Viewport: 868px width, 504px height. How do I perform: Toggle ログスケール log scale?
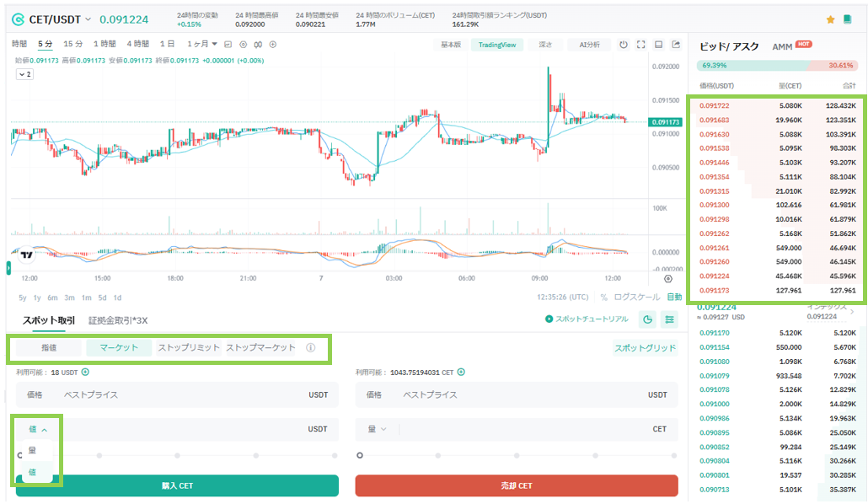pos(636,298)
